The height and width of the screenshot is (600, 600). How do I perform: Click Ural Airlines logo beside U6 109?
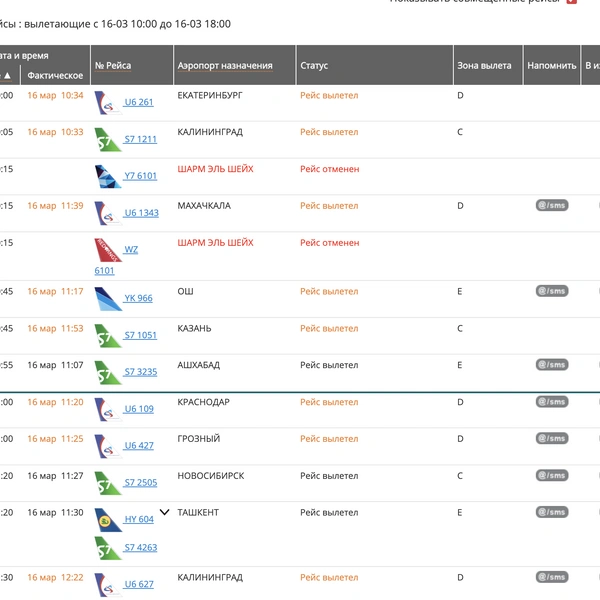tap(108, 409)
